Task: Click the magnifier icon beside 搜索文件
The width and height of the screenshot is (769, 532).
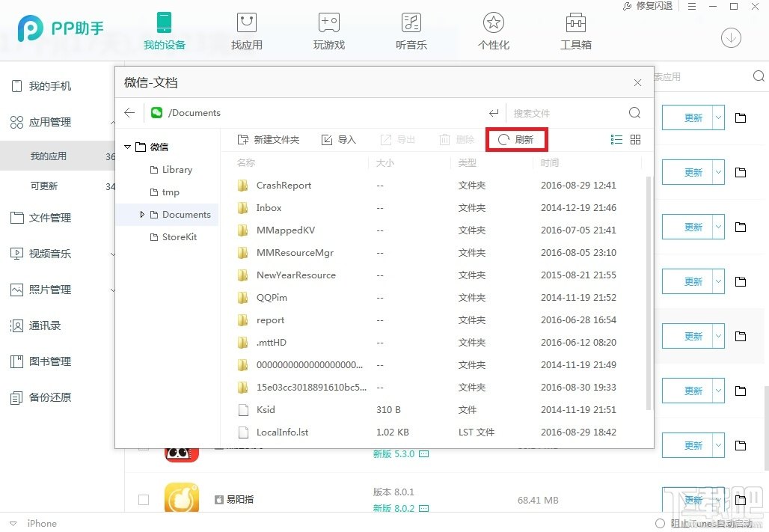Action: click(634, 112)
